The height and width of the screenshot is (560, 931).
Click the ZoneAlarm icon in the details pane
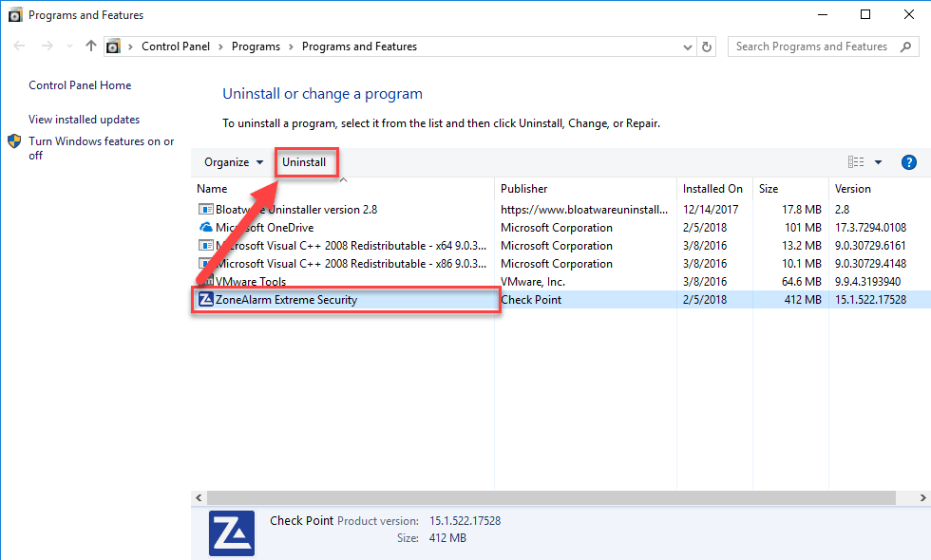pos(231,532)
